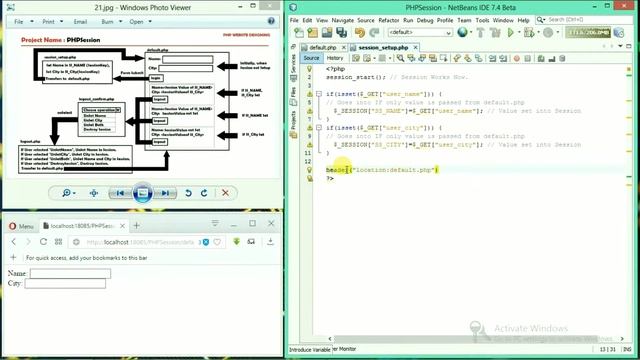Switch editor to History view
Screen dimensions: 640x360
(x=335, y=58)
